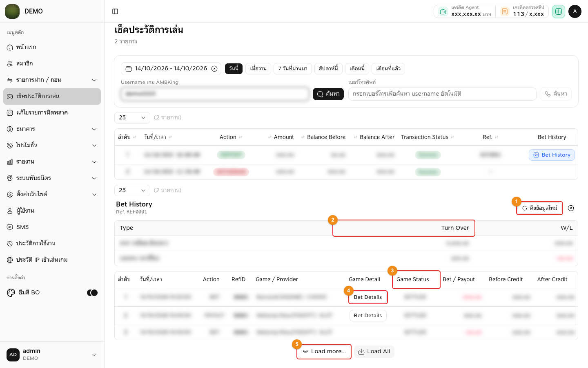Focus the phone number search field
Viewport: 588px width, 368px height.
[x=442, y=94]
